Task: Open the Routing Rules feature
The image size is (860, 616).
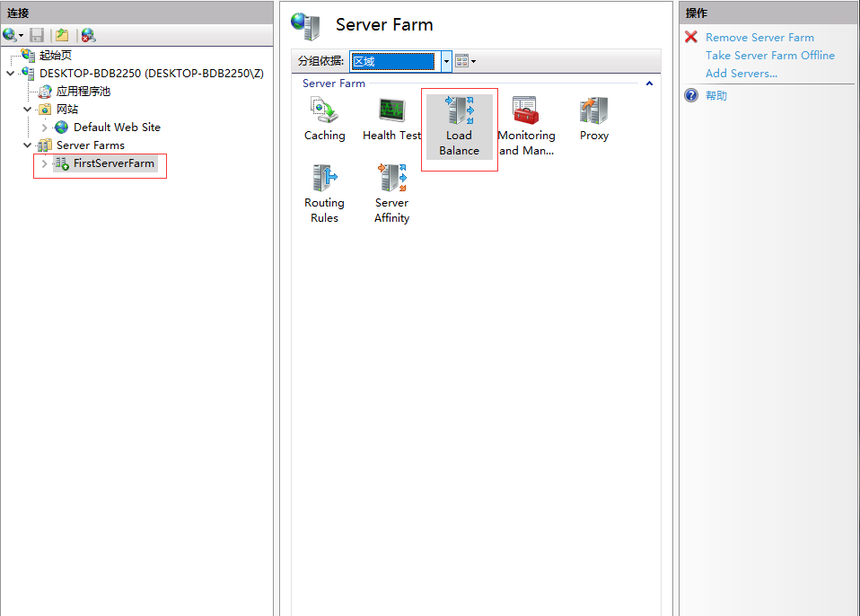Action: point(325,194)
